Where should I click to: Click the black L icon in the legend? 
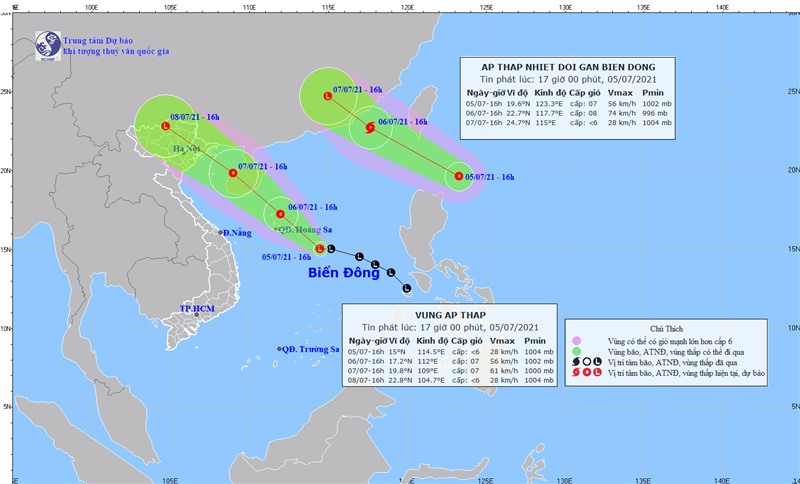pos(597,359)
